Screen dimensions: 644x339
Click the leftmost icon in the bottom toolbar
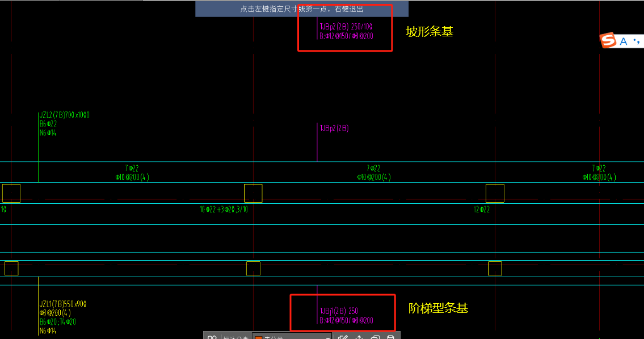pos(212,337)
